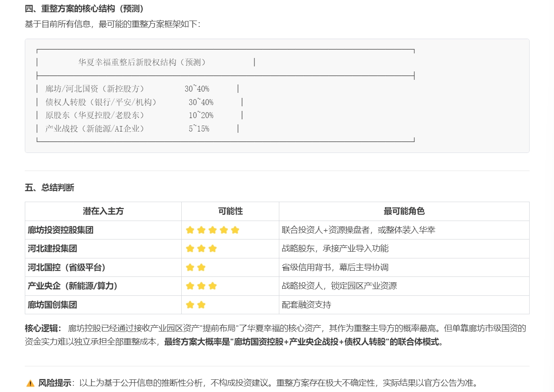Click the warning triangle icon beside 风险提示
554x392 pixels.
coord(30,383)
